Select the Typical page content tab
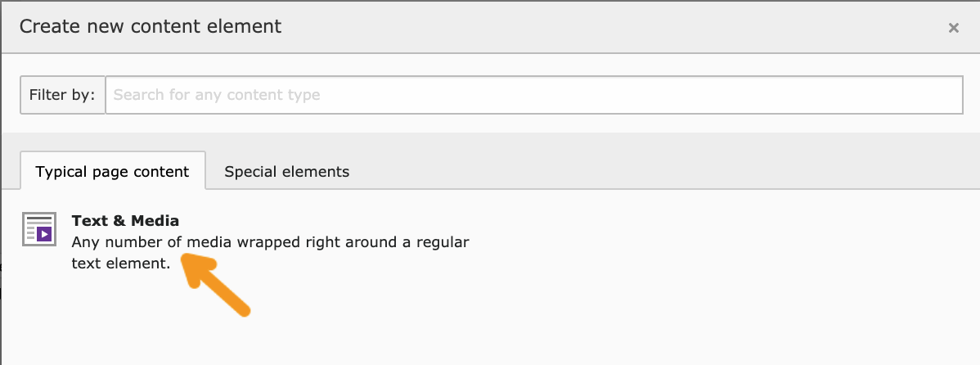This screenshot has height=365, width=980. point(112,172)
